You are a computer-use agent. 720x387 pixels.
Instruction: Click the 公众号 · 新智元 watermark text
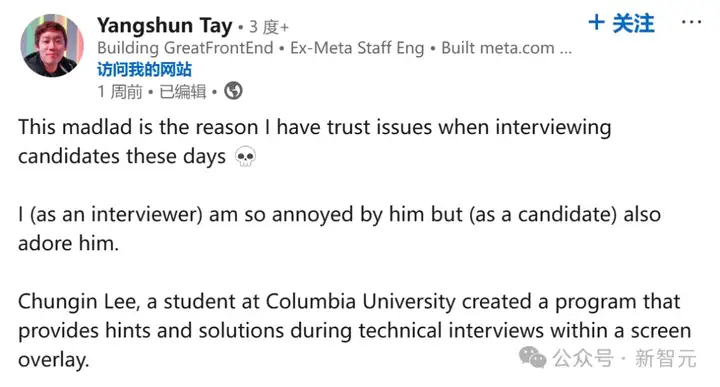tap(624, 358)
